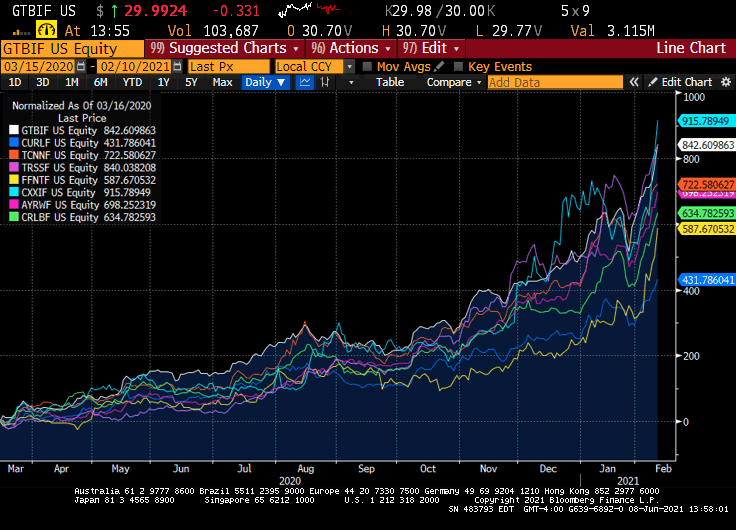Click the Normalized As Of 03/16/2020 label
736x530 pixels.
[82, 106]
